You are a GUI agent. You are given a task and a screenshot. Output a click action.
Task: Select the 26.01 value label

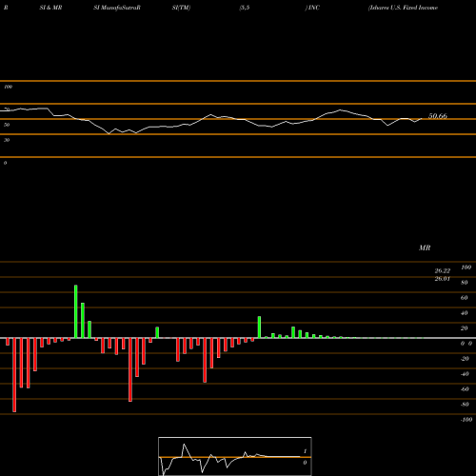(443, 279)
